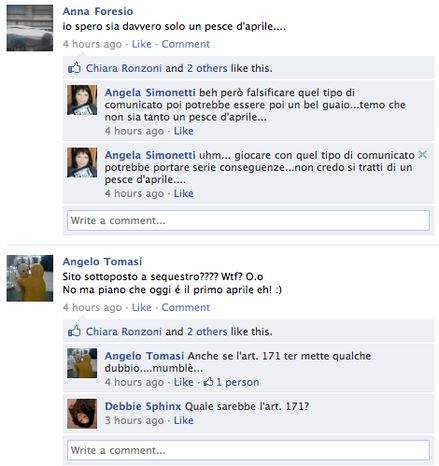Like Angelo Tomasi's post
The image size is (439, 466).
click(x=141, y=307)
